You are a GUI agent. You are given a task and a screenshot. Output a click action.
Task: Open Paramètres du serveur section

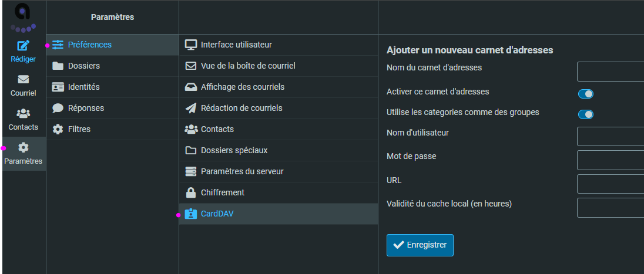point(242,171)
